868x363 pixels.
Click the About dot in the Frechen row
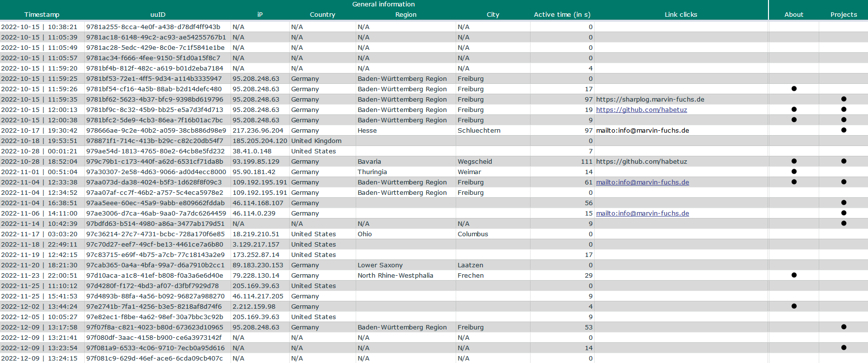pyautogui.click(x=794, y=275)
